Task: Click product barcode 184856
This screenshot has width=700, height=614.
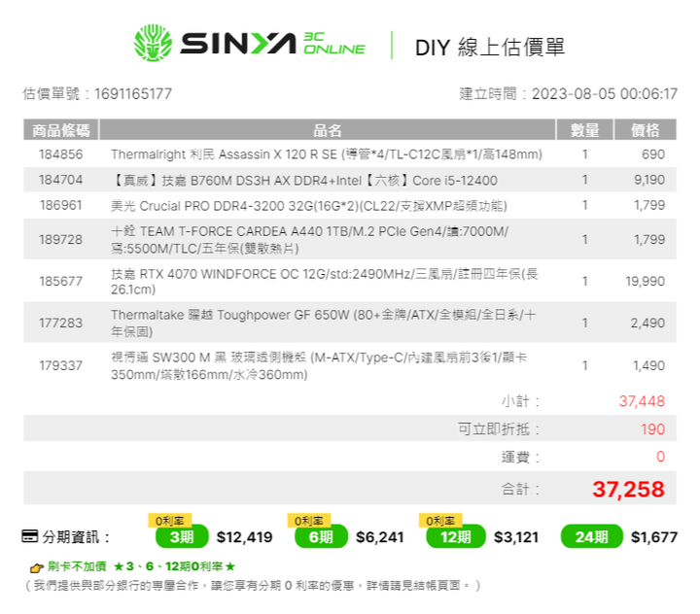Action: coord(60,154)
